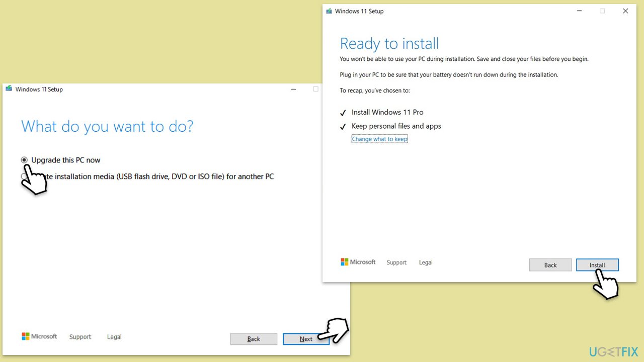The width and height of the screenshot is (644, 362).
Task: Click the Ready to install heading
Action: (389, 44)
